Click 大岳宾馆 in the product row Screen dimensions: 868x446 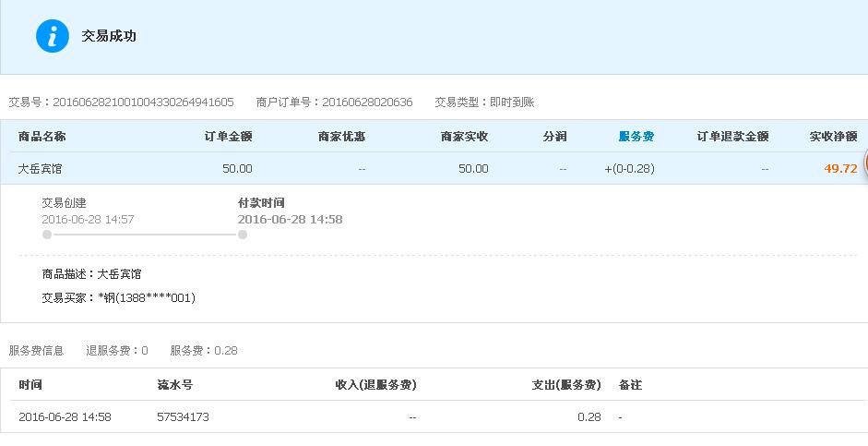pos(40,168)
